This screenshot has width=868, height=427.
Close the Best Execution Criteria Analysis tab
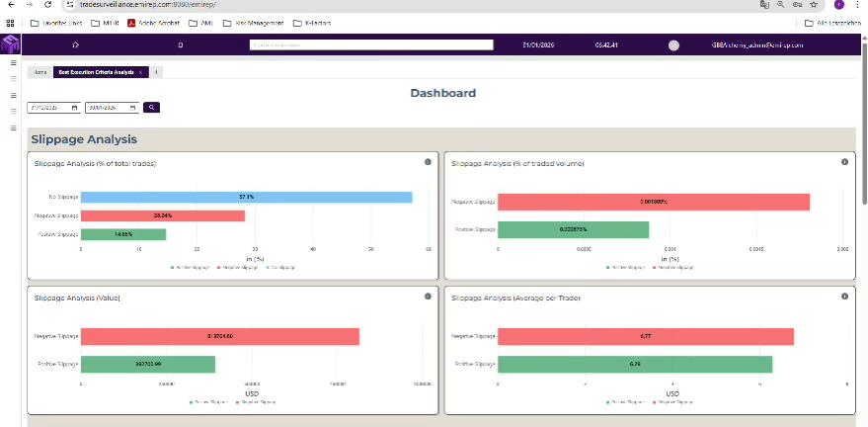tap(140, 72)
